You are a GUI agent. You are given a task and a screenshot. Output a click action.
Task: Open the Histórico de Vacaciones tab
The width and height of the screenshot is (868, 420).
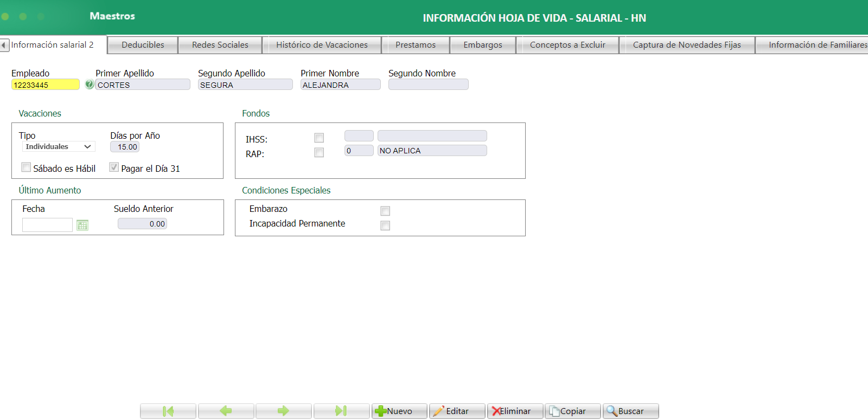click(x=322, y=45)
